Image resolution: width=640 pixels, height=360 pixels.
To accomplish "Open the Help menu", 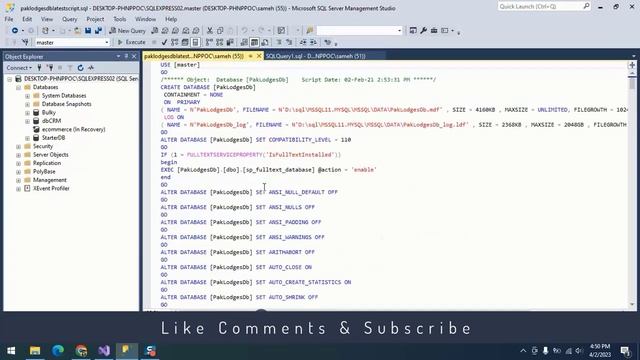I will 171,19.
